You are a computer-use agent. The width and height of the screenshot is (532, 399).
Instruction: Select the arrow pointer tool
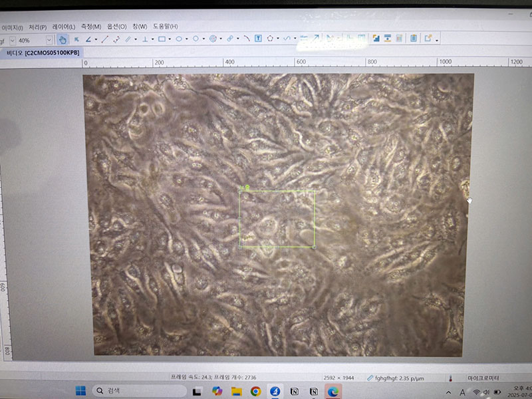click(76, 39)
